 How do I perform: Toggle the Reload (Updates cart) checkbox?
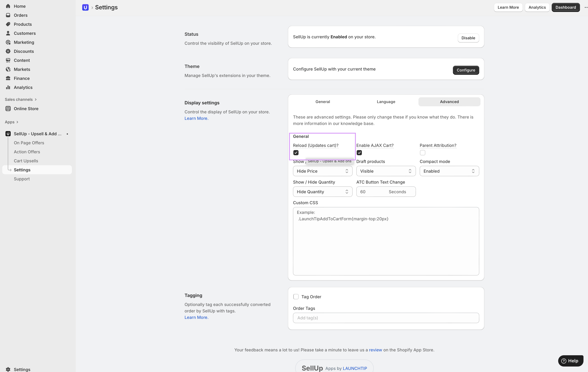coord(296,153)
